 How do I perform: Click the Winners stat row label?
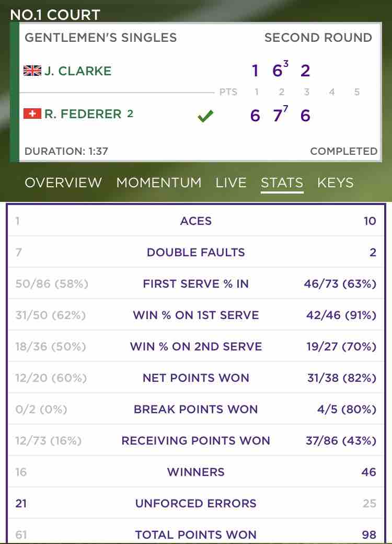tap(196, 472)
